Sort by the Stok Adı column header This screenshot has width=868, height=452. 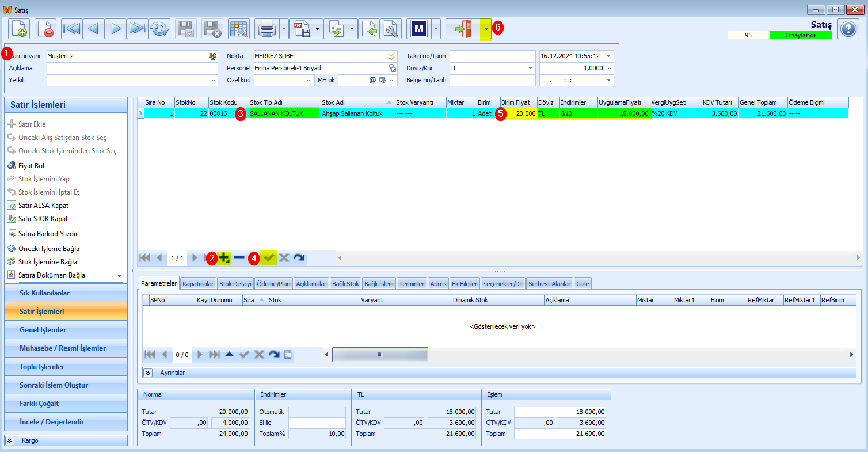coord(357,102)
